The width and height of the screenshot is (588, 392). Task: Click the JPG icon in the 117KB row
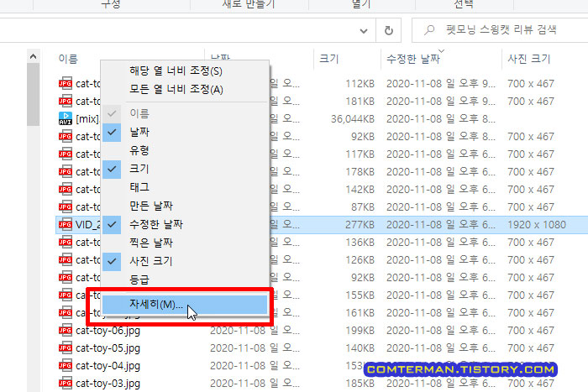(x=66, y=154)
